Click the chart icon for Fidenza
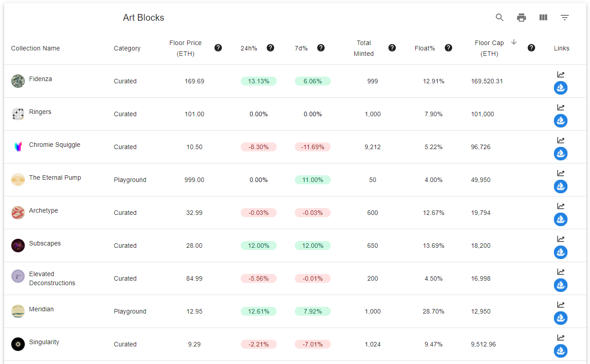The image size is (590, 364). 560,74
